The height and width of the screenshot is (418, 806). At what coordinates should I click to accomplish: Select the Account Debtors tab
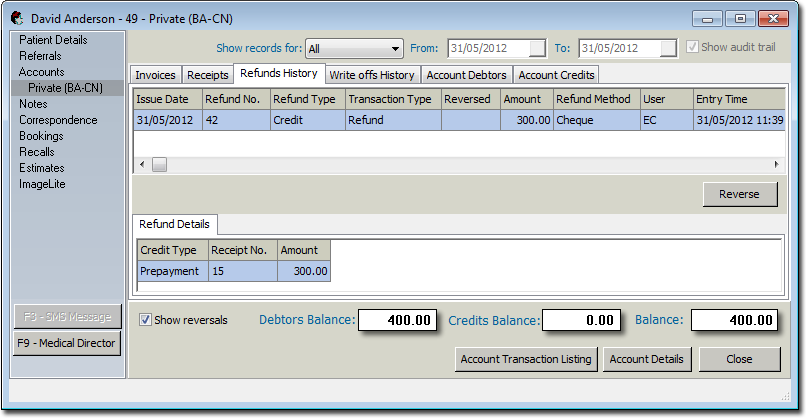point(467,75)
